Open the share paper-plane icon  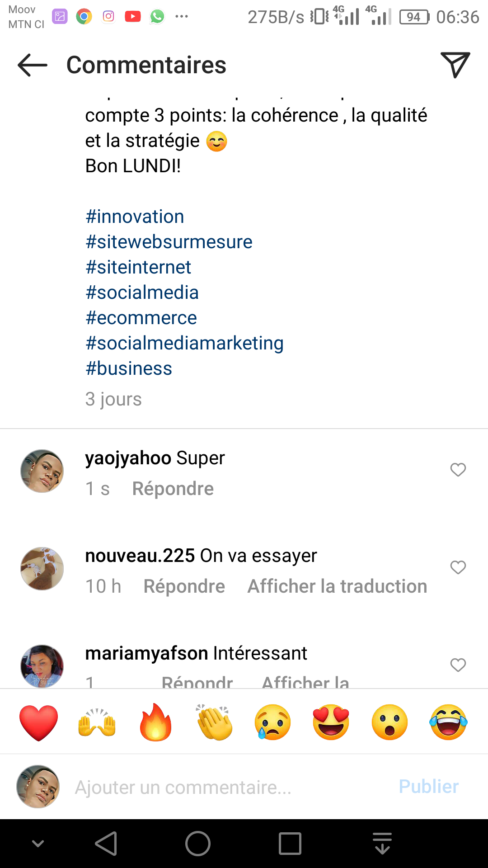455,65
